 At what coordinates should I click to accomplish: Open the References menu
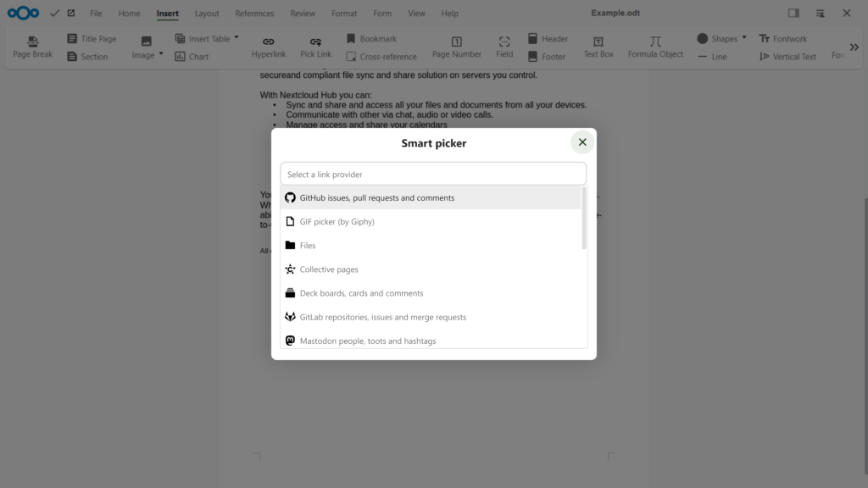click(x=254, y=13)
